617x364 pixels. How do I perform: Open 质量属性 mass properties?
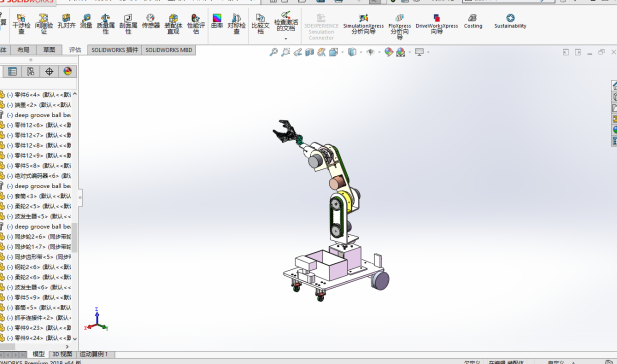click(105, 24)
